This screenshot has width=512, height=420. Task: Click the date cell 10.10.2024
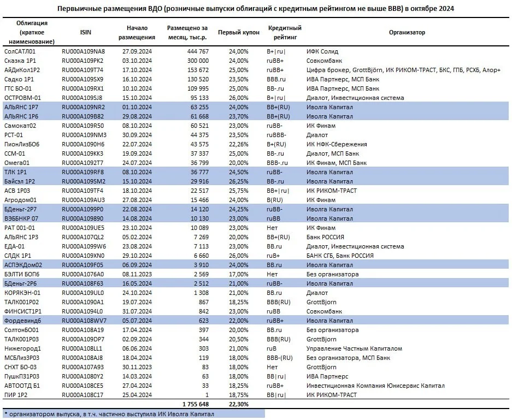[137, 88]
